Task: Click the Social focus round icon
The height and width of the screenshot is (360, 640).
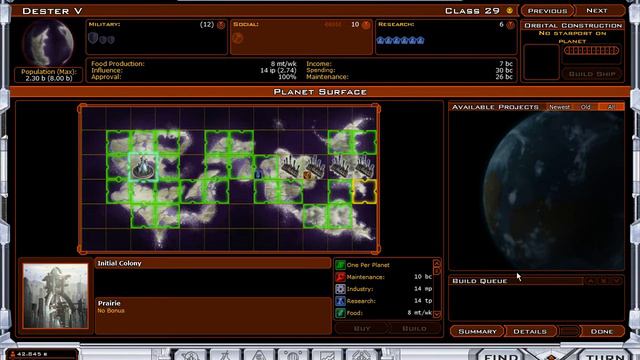Action: pos(366,25)
